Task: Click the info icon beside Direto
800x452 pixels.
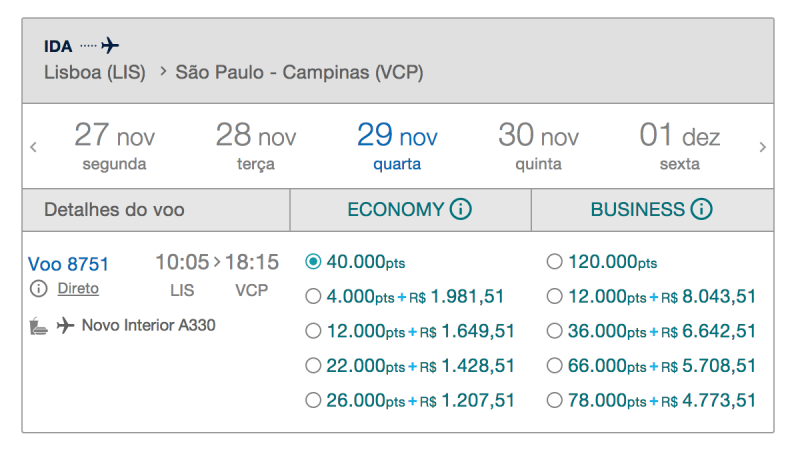Action: click(x=38, y=289)
